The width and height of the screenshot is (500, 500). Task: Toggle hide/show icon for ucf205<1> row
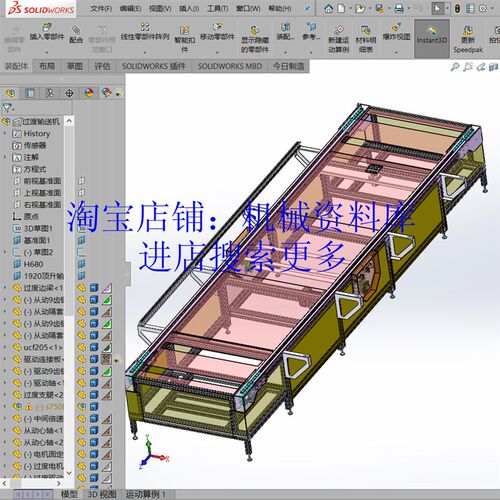click(x=81, y=347)
